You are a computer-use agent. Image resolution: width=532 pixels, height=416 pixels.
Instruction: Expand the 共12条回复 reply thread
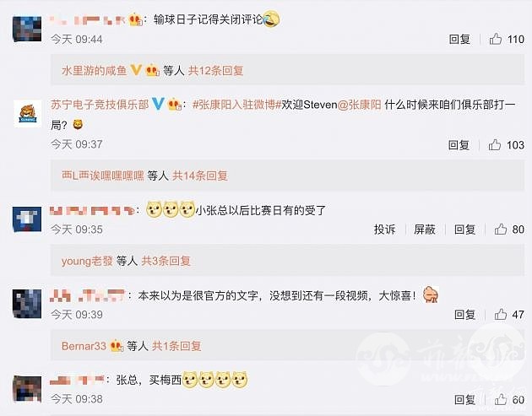pyautogui.click(x=216, y=71)
